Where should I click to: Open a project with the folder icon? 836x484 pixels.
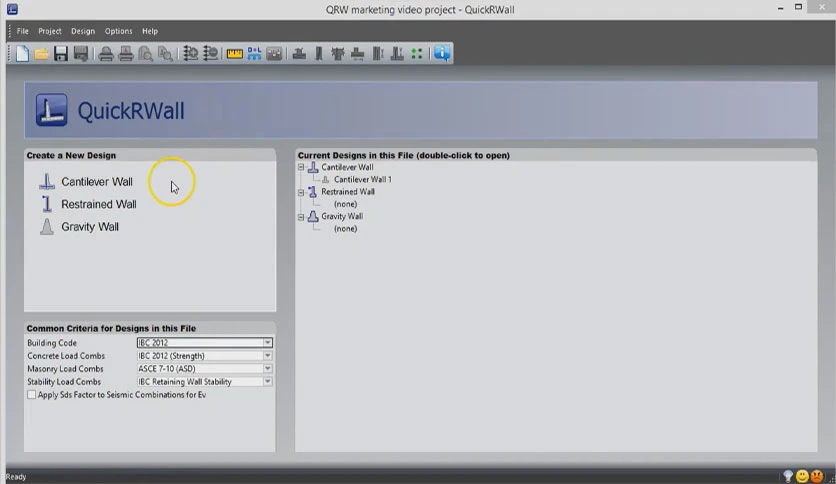42,53
